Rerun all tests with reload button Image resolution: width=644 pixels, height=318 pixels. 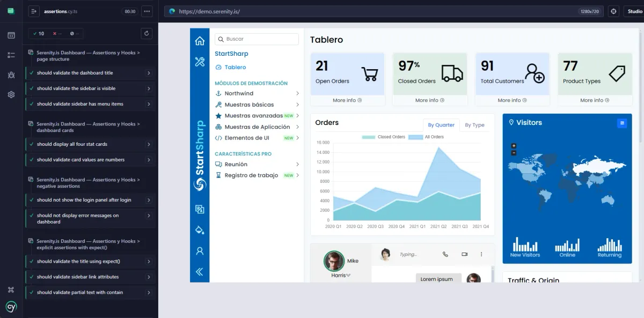(147, 33)
